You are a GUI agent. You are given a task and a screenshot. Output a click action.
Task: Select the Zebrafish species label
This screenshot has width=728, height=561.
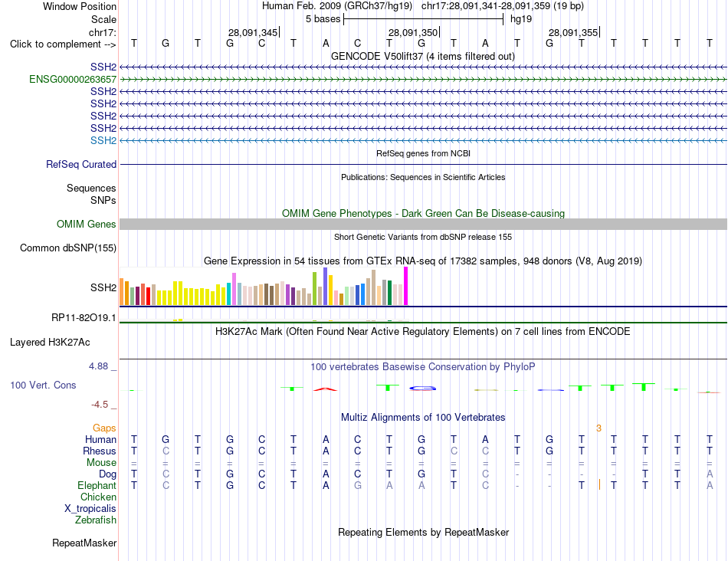pos(96,520)
